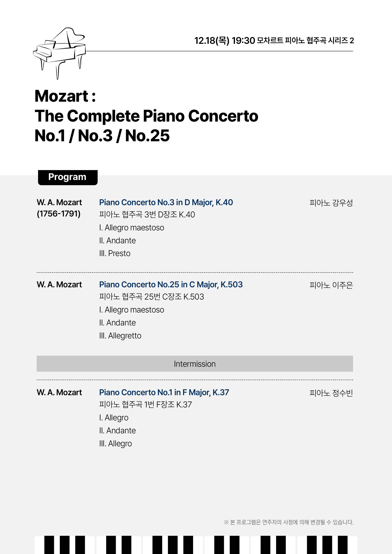Click the program change notice footnote
Screen dimensions: 392x554
[x=288, y=522]
